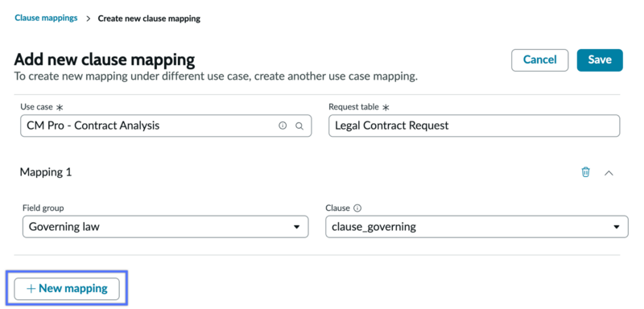Open Use case lookup search icon
This screenshot has height=309, width=644.
(x=299, y=126)
